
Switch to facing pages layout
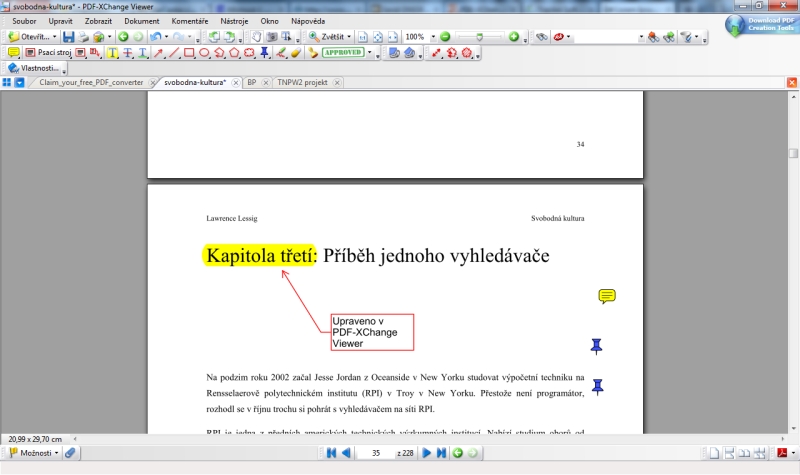tap(745, 453)
